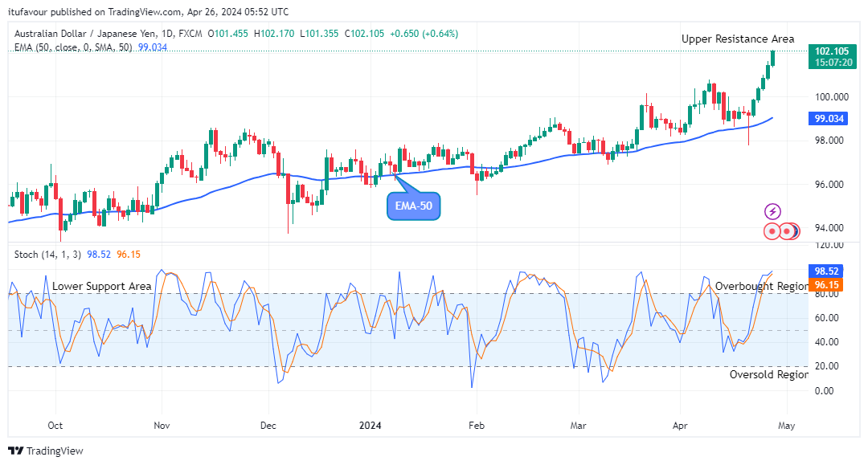Click the EMA-50 callout label
Screen dimensions: 868x465
414,206
